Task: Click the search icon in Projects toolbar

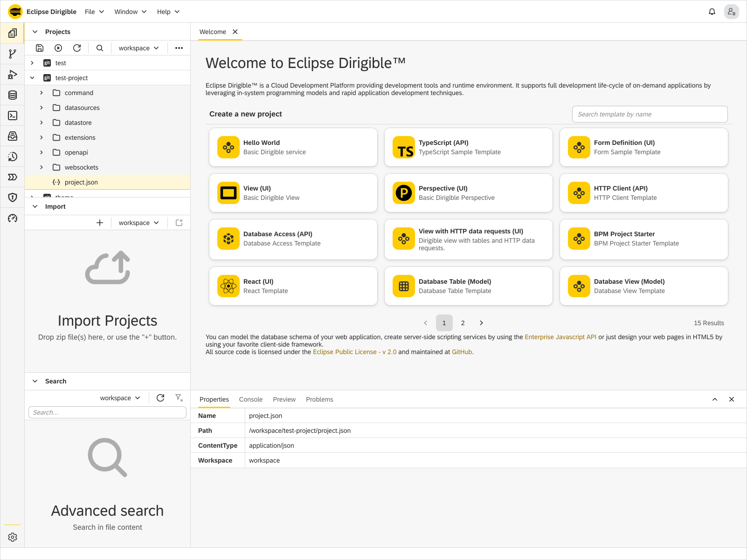Action: pos(100,48)
